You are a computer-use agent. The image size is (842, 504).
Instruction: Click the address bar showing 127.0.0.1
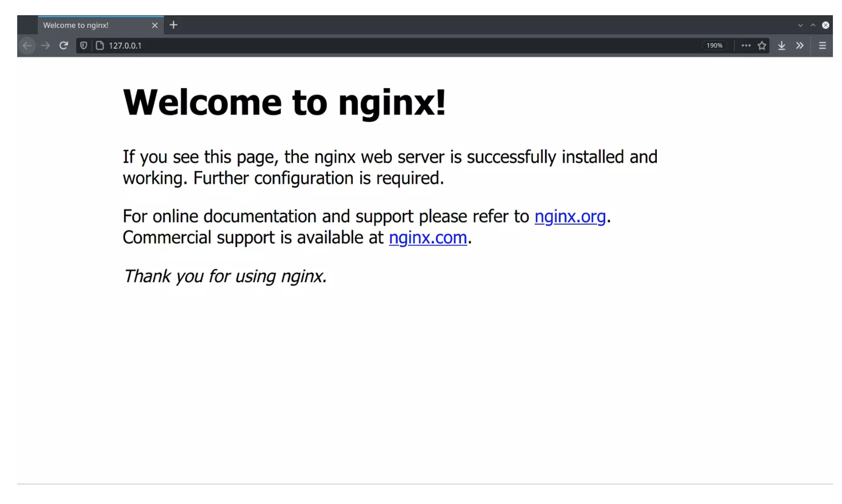pos(357,45)
